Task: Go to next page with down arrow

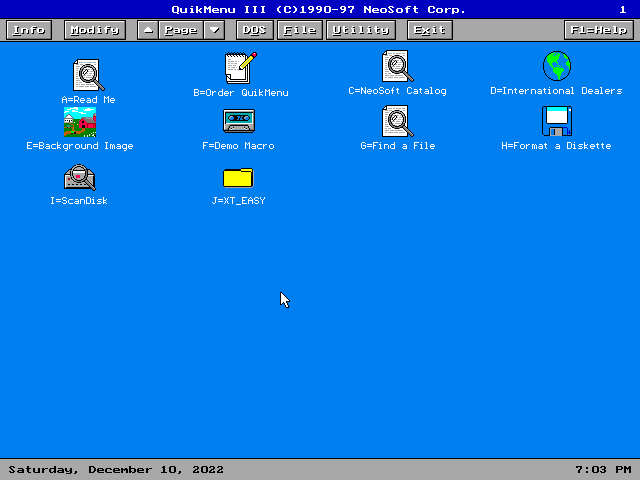Action: tap(214, 30)
